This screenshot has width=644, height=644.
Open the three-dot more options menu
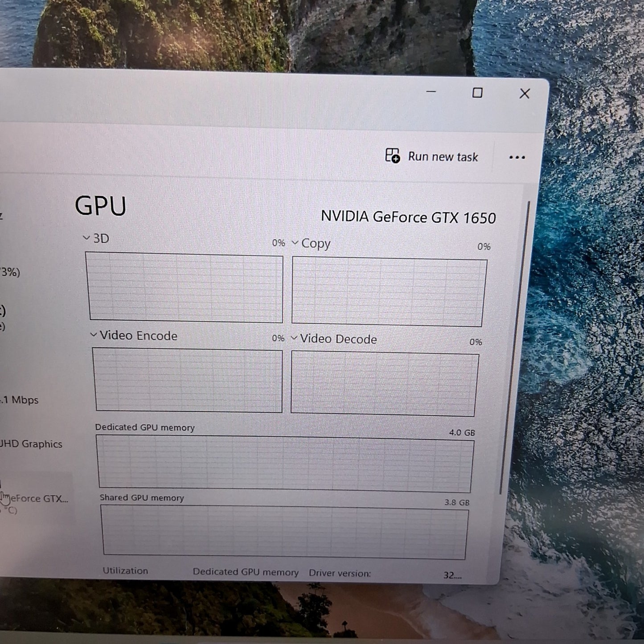tap(517, 157)
